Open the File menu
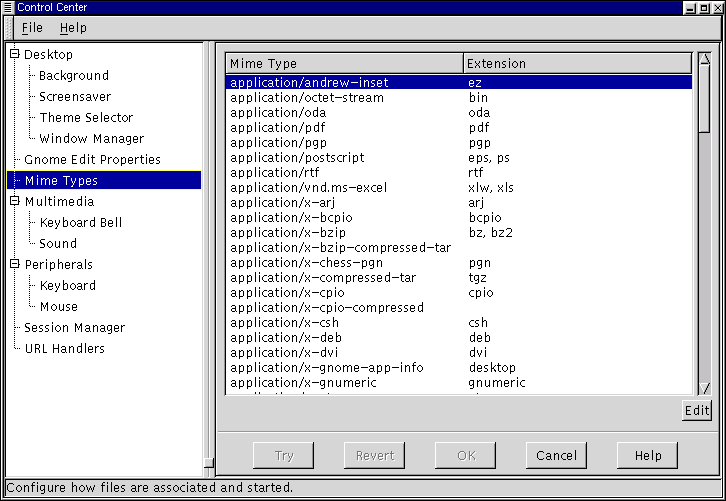Image resolution: width=726 pixels, height=501 pixels. click(32, 28)
